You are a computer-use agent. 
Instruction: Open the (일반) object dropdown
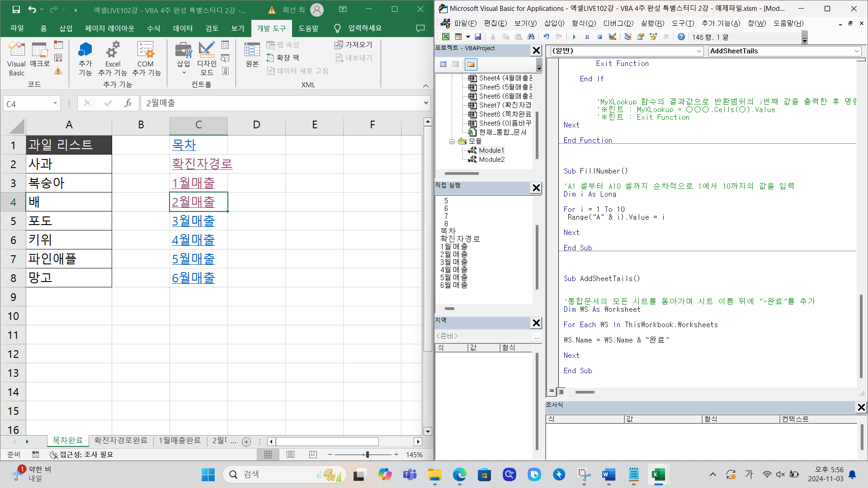click(699, 51)
